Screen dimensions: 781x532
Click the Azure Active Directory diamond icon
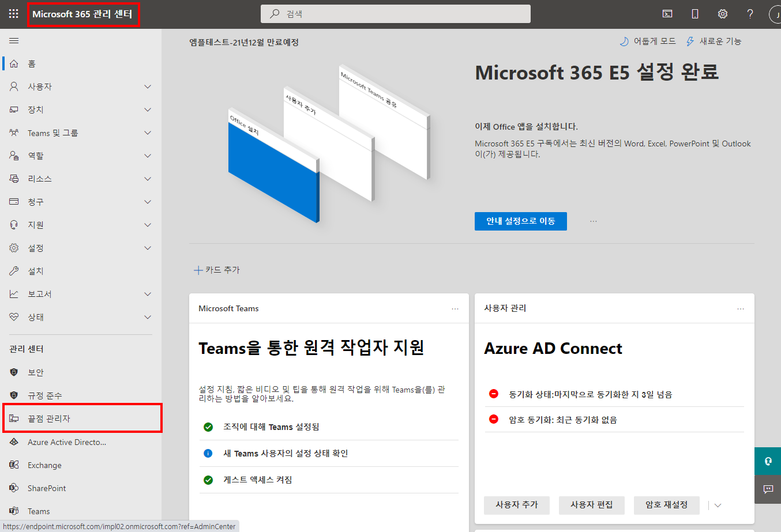(x=14, y=442)
